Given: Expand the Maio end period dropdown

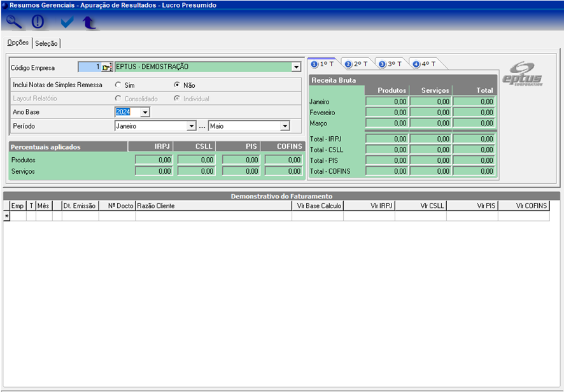Looking at the screenshot, I should tap(285, 127).
